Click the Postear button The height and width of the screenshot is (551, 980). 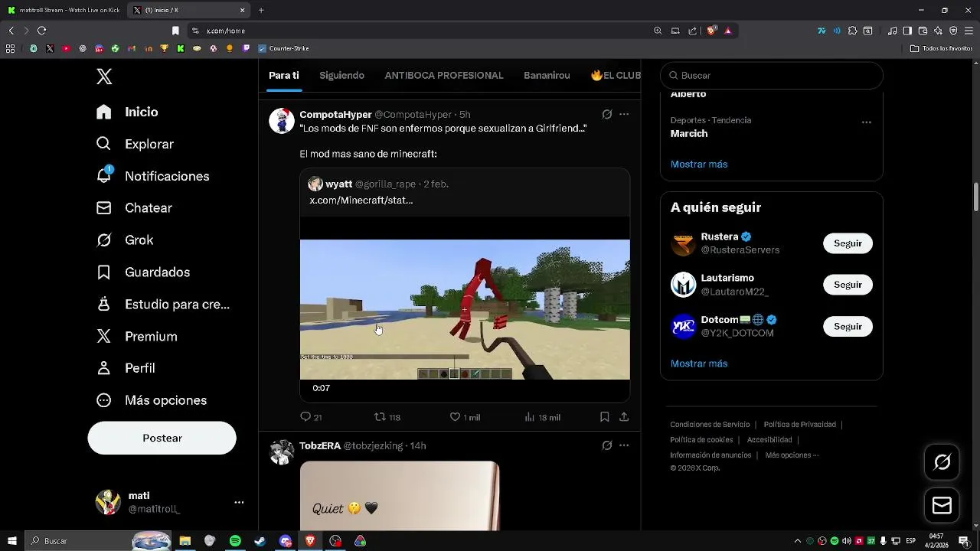tap(162, 438)
